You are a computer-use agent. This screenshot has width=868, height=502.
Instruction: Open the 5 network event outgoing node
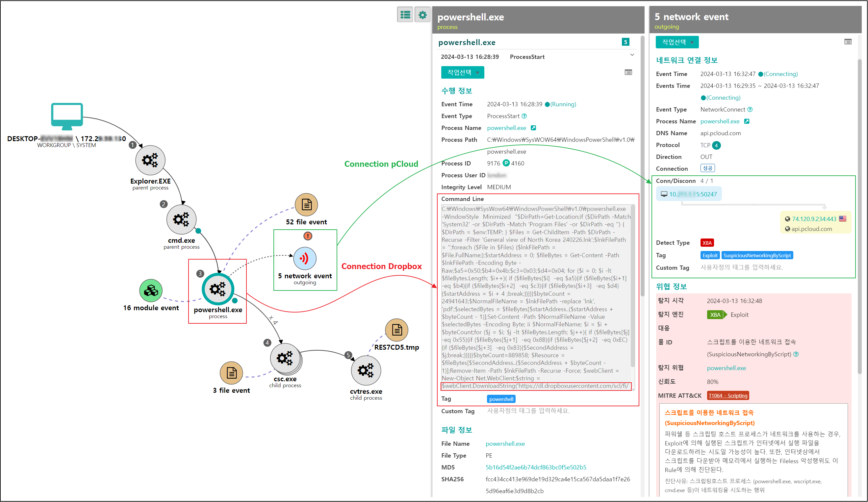pos(305,258)
